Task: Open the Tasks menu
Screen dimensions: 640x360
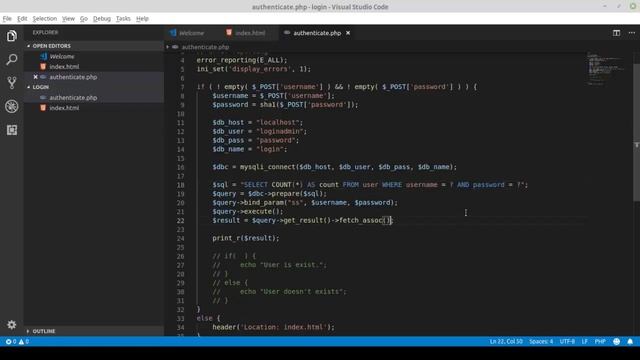Action: 123,18
